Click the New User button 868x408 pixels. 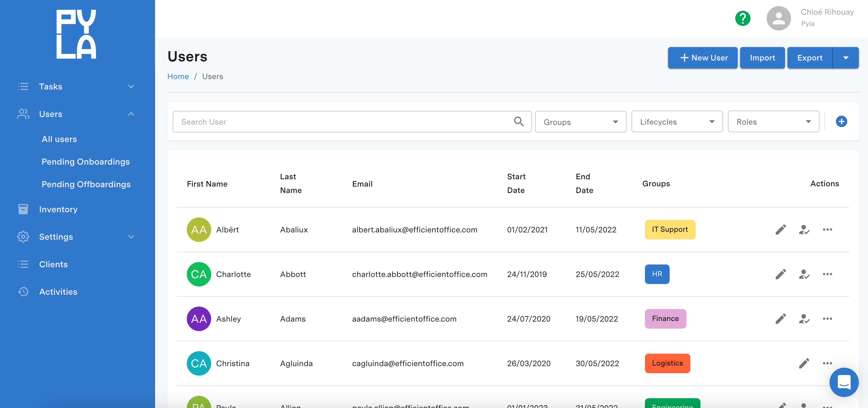click(x=703, y=58)
